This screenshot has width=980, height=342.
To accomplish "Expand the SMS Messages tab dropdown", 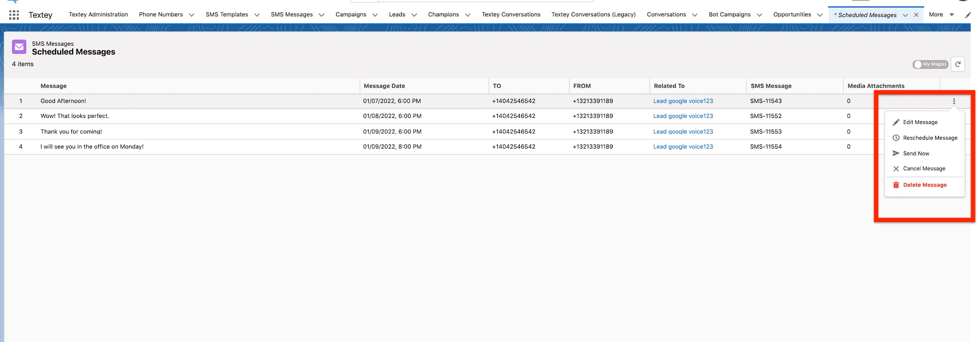I will 321,15.
